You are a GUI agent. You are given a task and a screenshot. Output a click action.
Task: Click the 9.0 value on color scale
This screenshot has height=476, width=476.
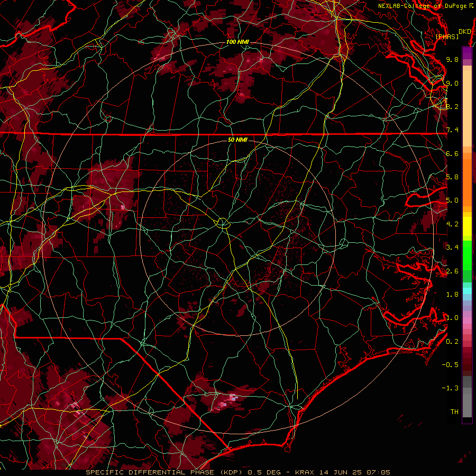[452, 83]
